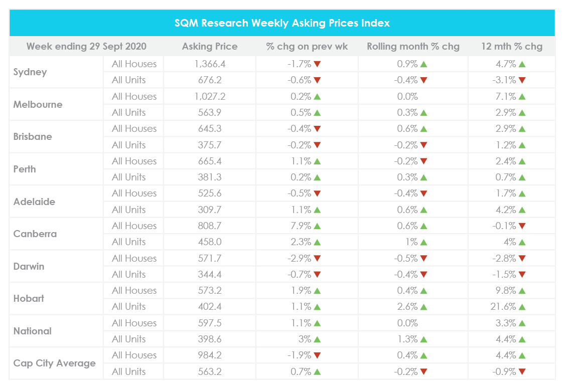
Task: Select Brisbane units asking price 375.7
Action: tap(210, 145)
